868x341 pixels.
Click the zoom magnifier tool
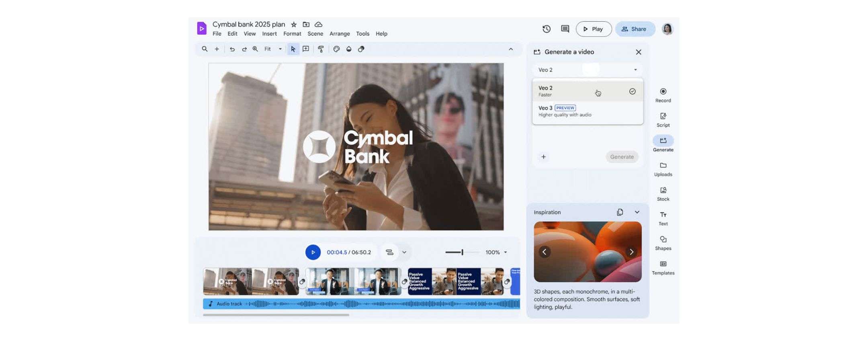[255, 49]
